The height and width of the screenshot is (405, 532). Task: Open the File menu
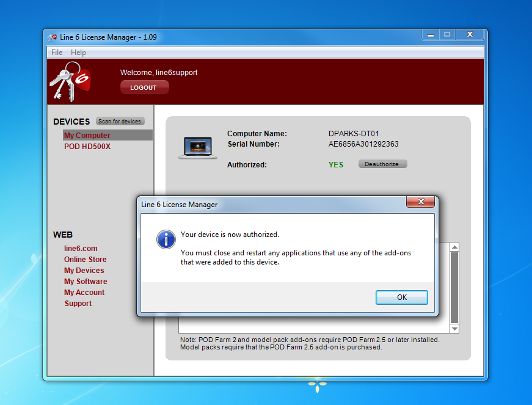[57, 53]
